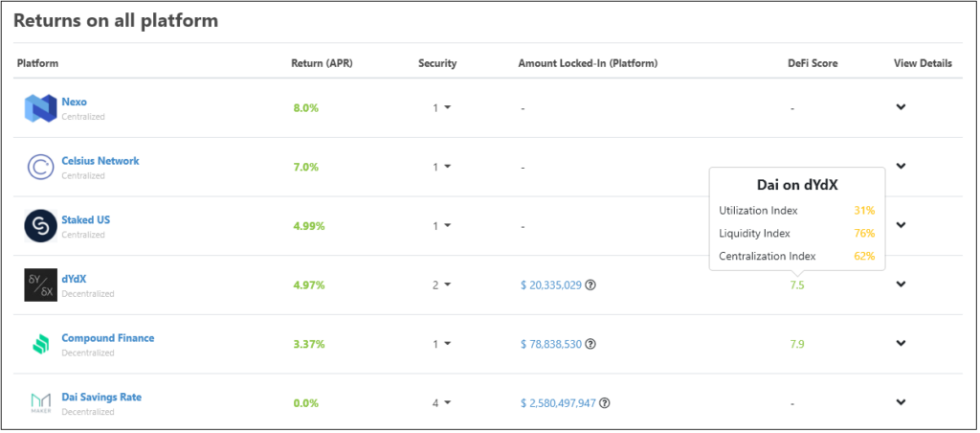Click the Return (APR) column header
Screen dimensions: 980x433
tap(322, 63)
